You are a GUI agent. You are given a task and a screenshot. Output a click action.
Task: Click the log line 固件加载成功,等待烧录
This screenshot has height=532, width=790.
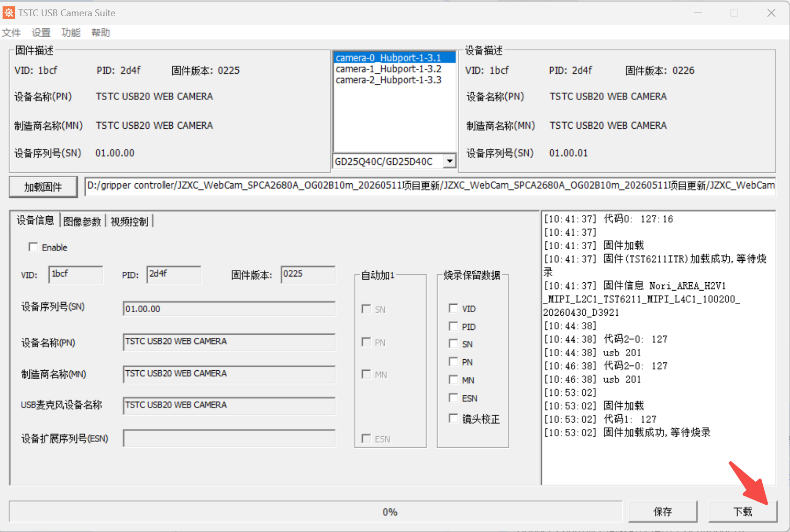pyautogui.click(x=627, y=433)
